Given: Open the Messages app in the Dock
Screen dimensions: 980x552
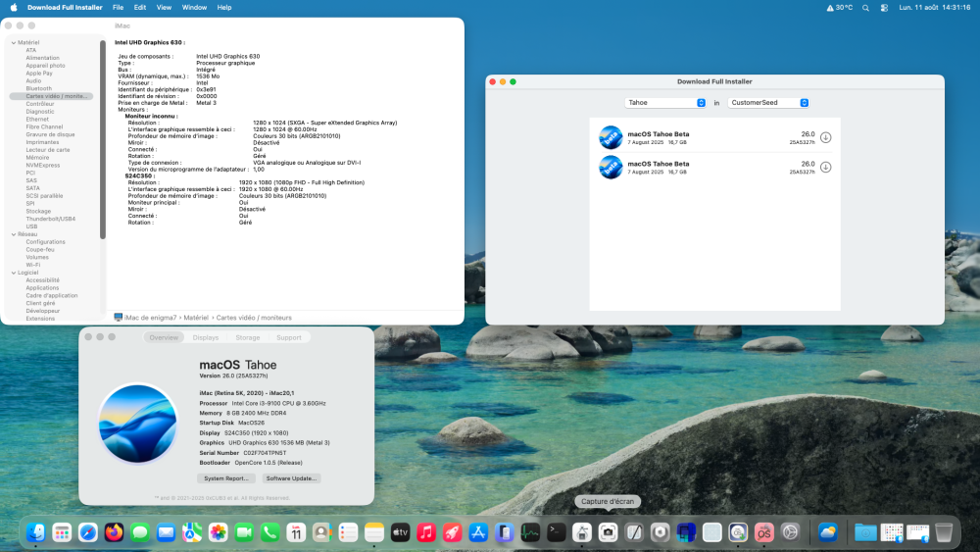Looking at the screenshot, I should coord(140,532).
